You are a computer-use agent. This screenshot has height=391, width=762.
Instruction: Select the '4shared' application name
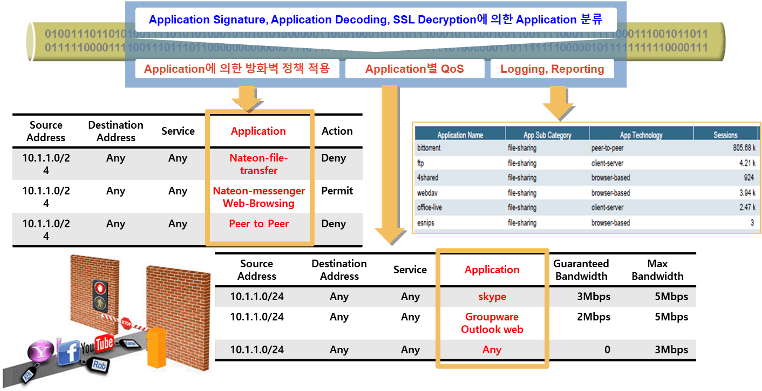pyautogui.click(x=427, y=178)
